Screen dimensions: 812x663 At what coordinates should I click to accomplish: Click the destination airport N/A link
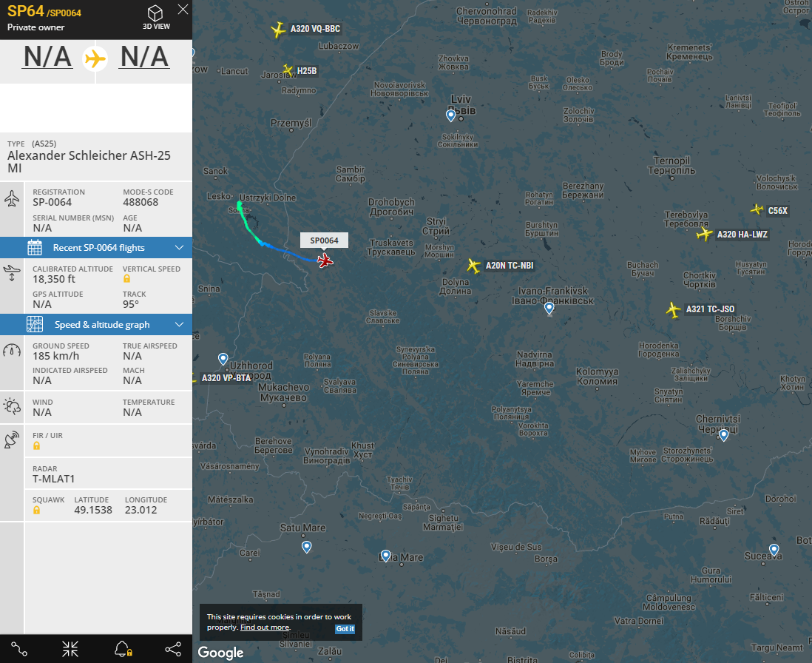(144, 56)
